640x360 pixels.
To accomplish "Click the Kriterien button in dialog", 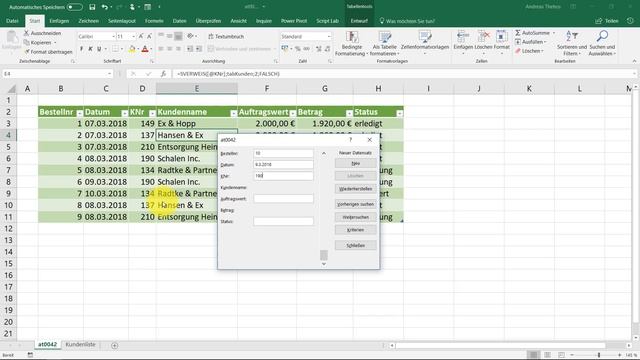I will (356, 230).
